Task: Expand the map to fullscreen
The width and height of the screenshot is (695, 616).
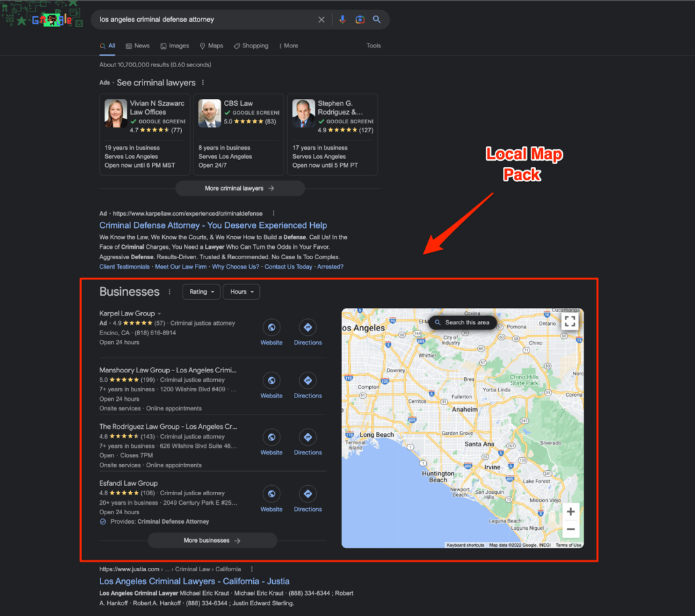Action: pos(569,322)
